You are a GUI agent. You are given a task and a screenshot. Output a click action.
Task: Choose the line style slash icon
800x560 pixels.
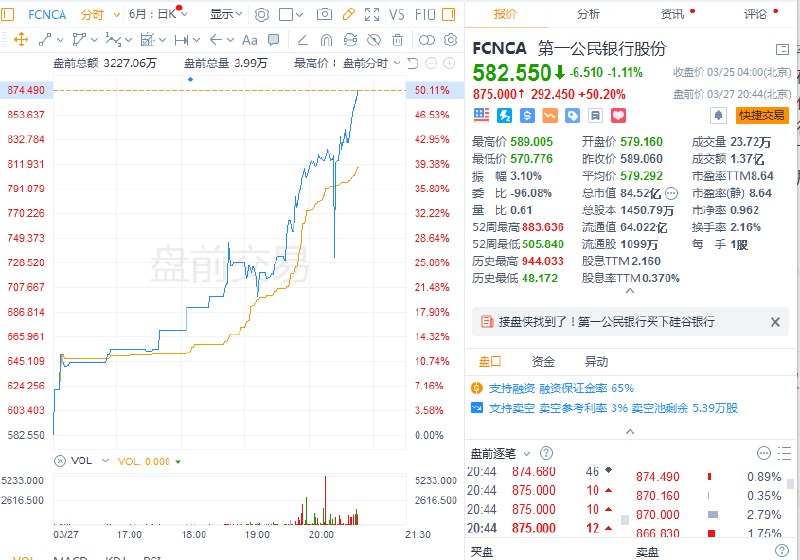tap(302, 40)
